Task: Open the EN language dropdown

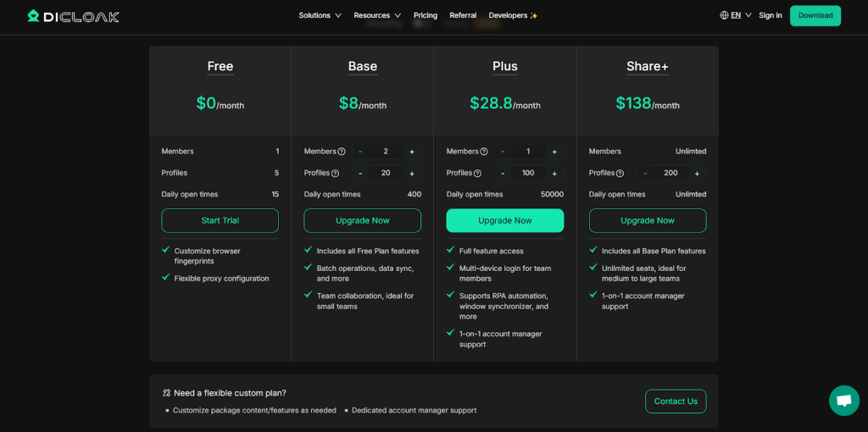Action: [x=741, y=15]
